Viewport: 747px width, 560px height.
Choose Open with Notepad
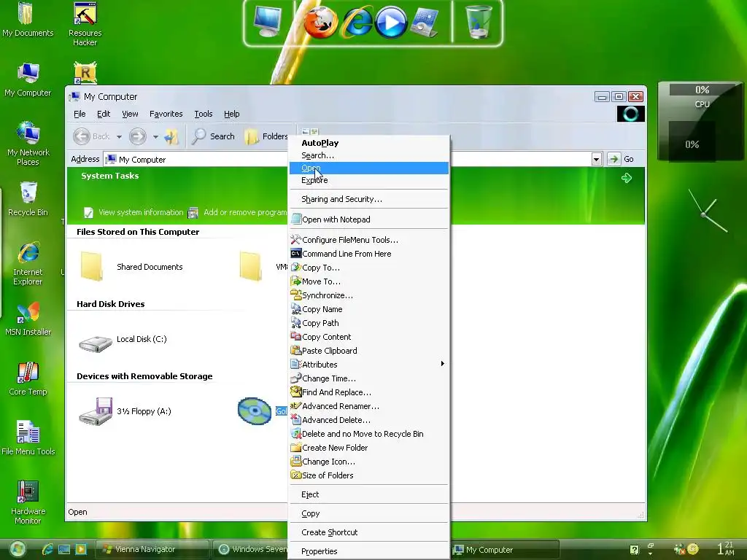click(x=368, y=219)
